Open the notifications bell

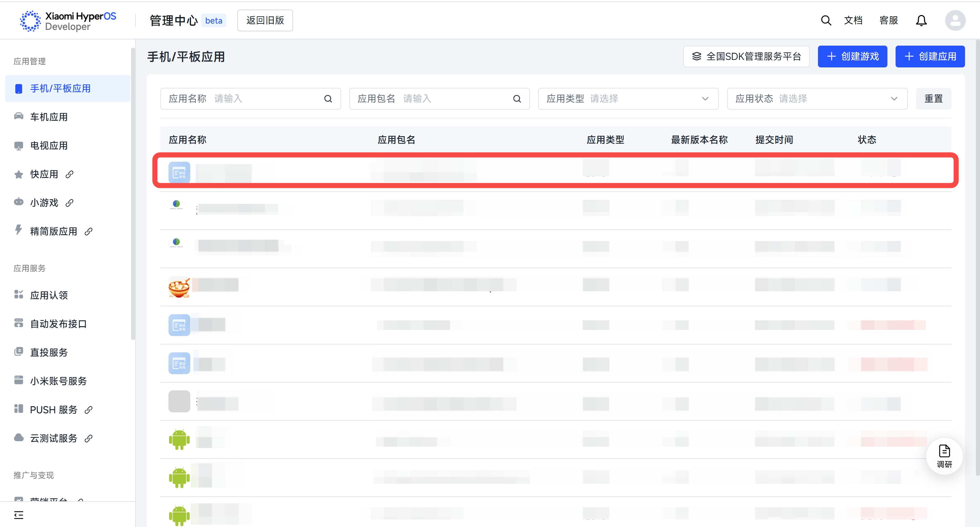coord(921,20)
